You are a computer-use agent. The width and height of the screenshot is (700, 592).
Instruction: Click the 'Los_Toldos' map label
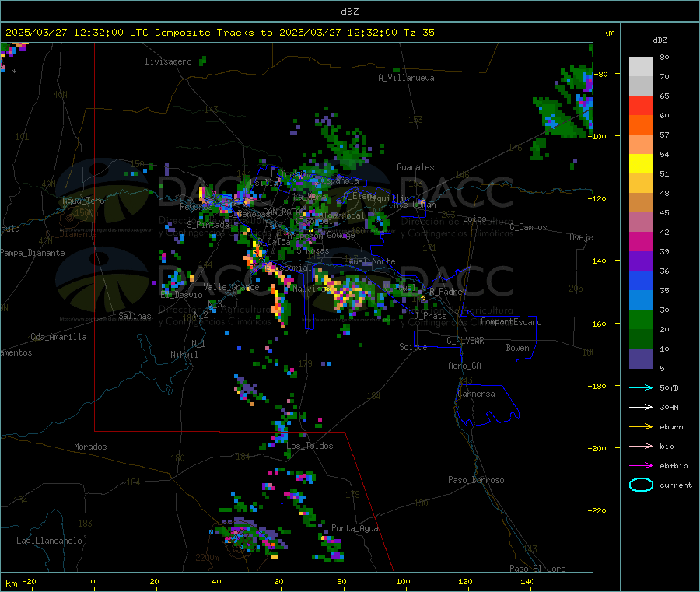point(310,446)
